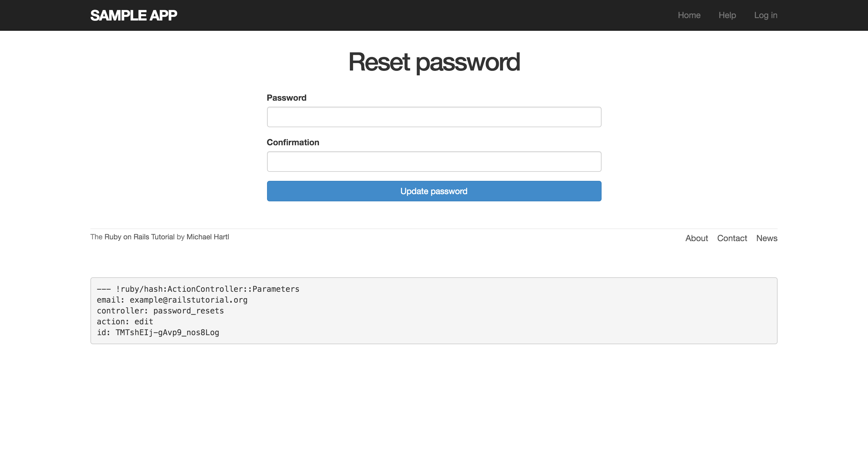Follow the Michael Hartl link

[x=208, y=237]
